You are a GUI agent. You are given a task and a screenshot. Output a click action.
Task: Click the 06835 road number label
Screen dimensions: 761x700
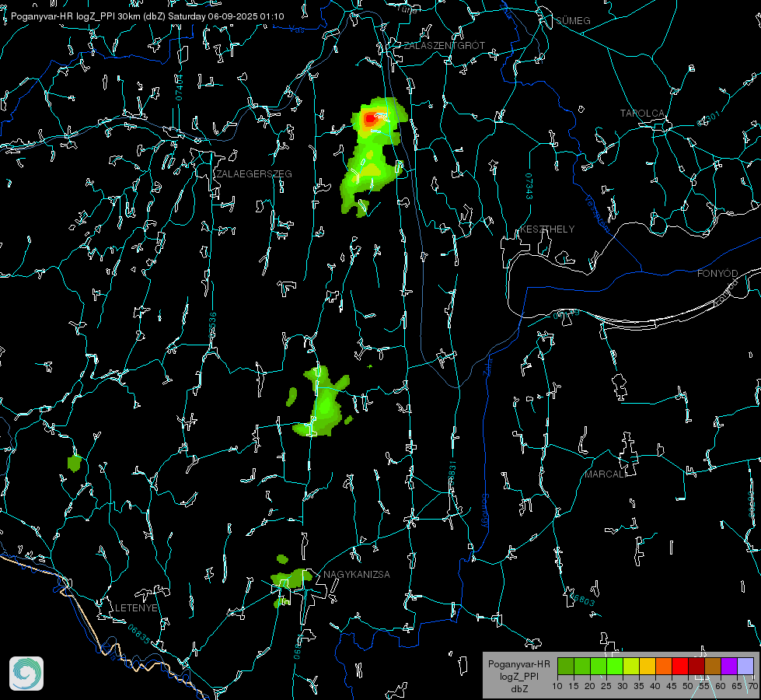(139, 635)
